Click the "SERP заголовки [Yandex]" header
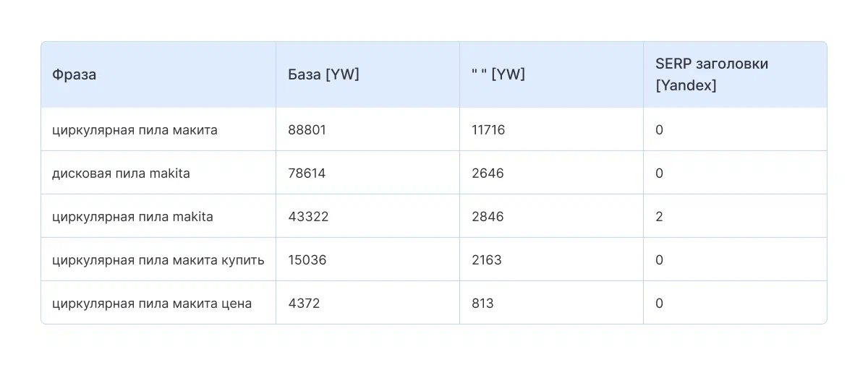This screenshot has width=868, height=365. pyautogui.click(x=712, y=74)
